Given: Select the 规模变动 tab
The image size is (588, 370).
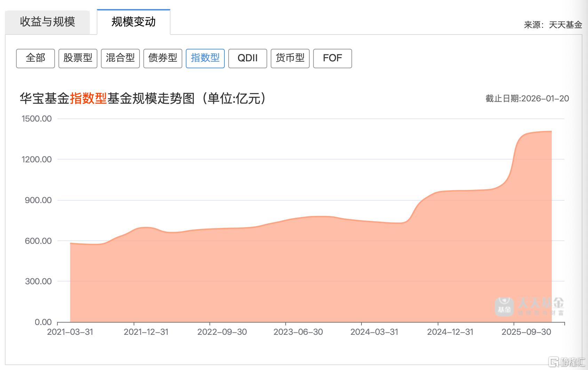Looking at the screenshot, I should [134, 22].
